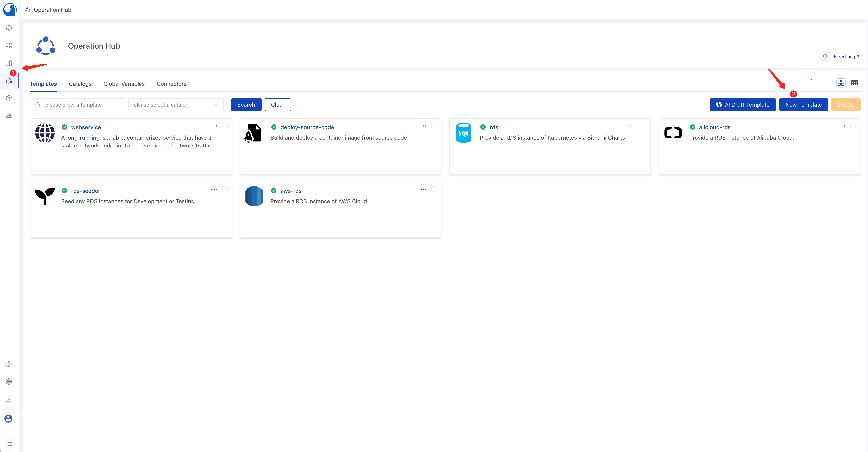This screenshot has height=452, width=868.
Task: Open the Global Variables tab
Action: point(124,84)
